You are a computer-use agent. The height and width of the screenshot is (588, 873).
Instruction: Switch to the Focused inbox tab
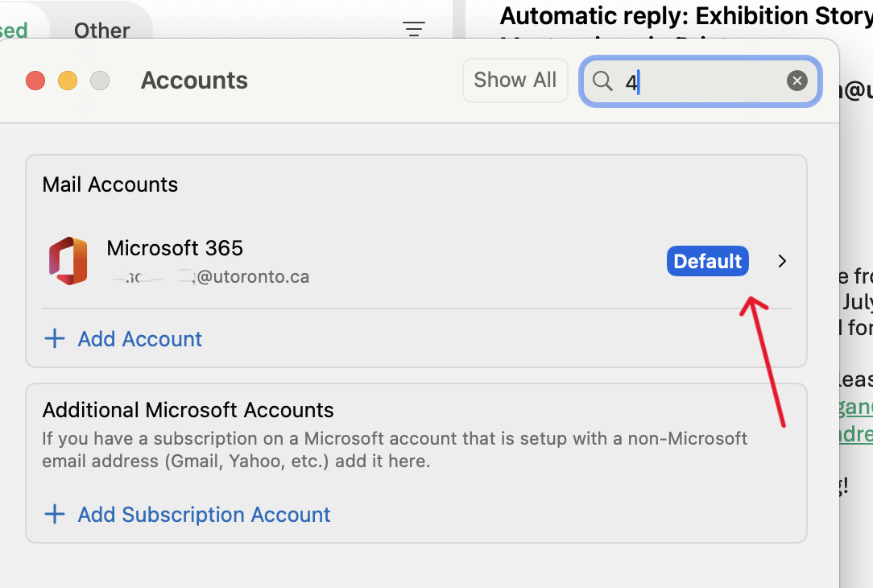tap(14, 30)
